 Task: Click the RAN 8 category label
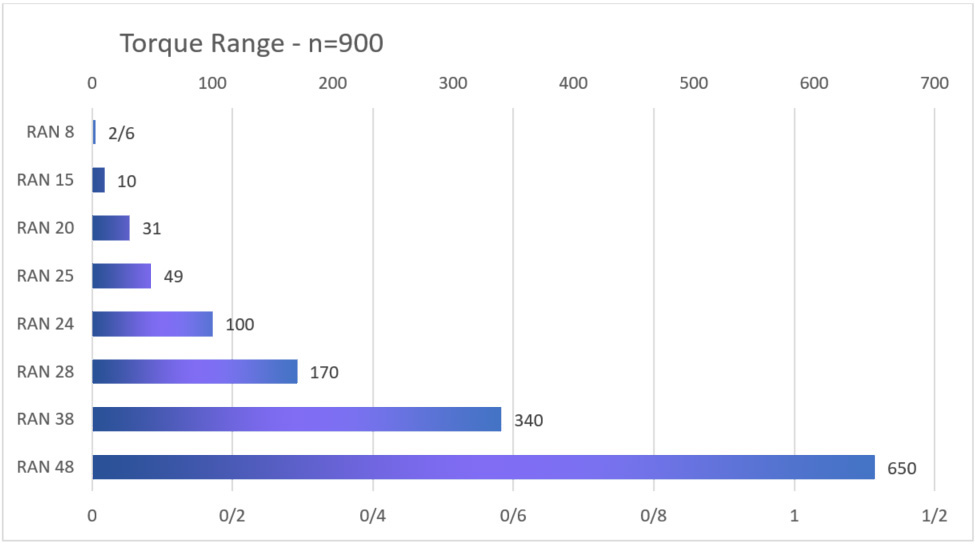(x=50, y=132)
